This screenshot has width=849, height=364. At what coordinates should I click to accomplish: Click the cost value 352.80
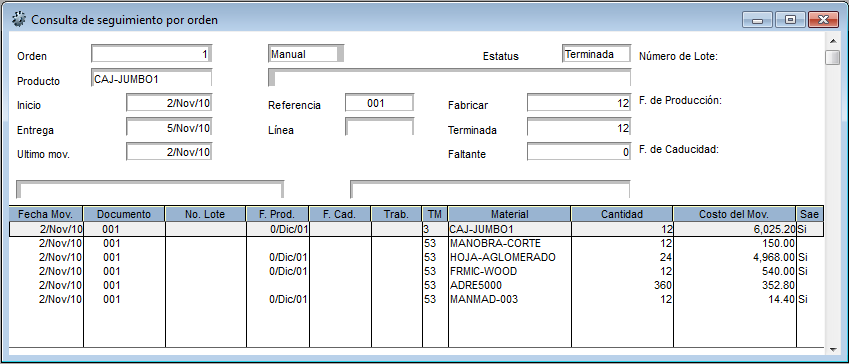[x=780, y=285]
